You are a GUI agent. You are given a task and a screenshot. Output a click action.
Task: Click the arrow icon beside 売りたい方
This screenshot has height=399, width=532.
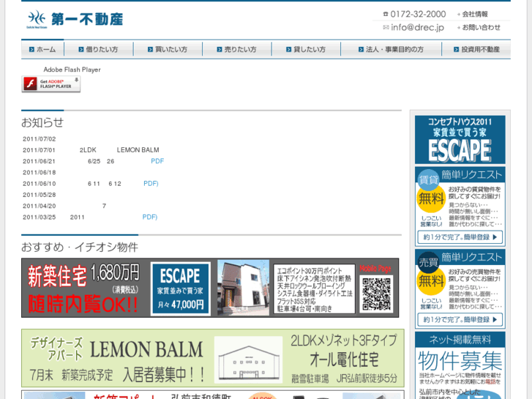click(220, 50)
